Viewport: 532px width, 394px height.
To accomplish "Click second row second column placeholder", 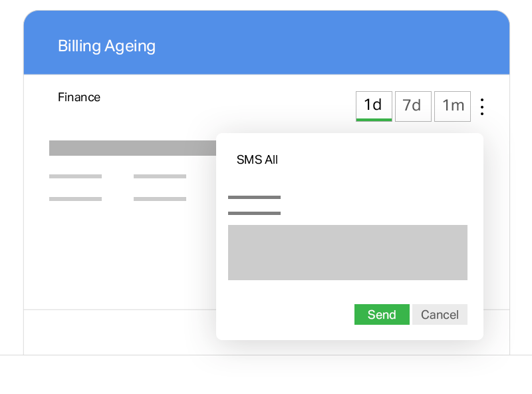I will pyautogui.click(x=160, y=199).
